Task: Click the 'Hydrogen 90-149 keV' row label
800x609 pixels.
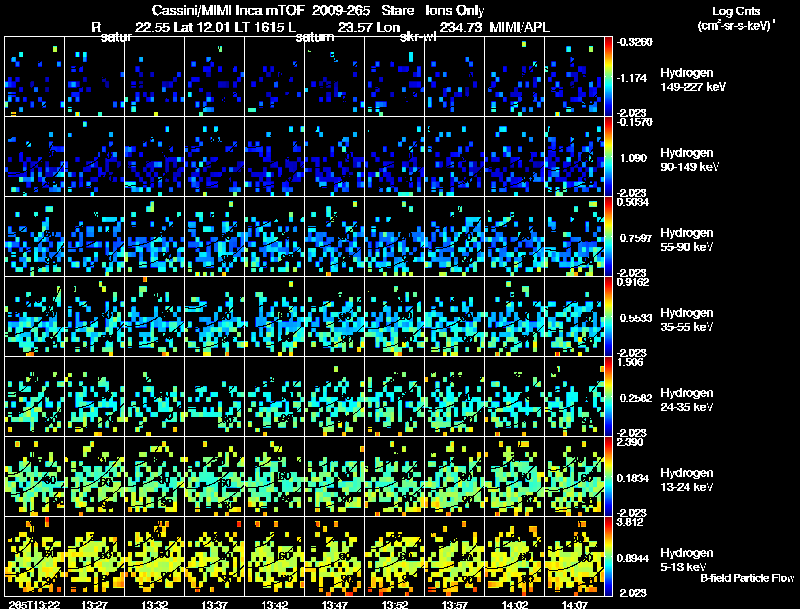Action: (x=689, y=160)
